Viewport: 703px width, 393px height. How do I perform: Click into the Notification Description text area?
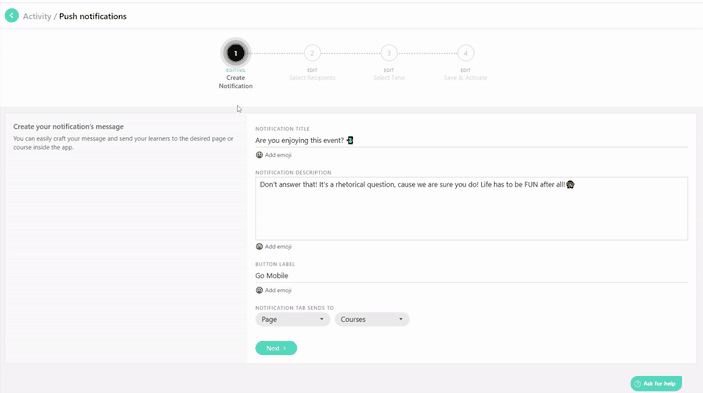[471, 208]
